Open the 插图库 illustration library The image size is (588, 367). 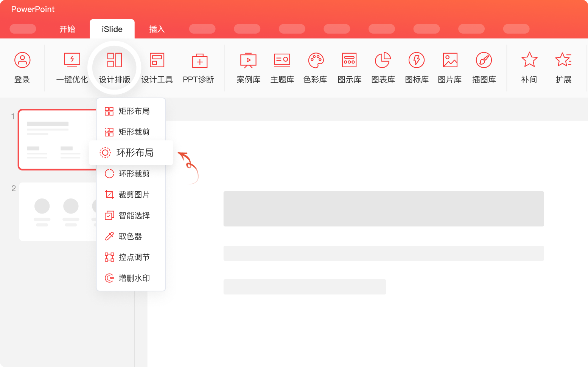coord(484,68)
